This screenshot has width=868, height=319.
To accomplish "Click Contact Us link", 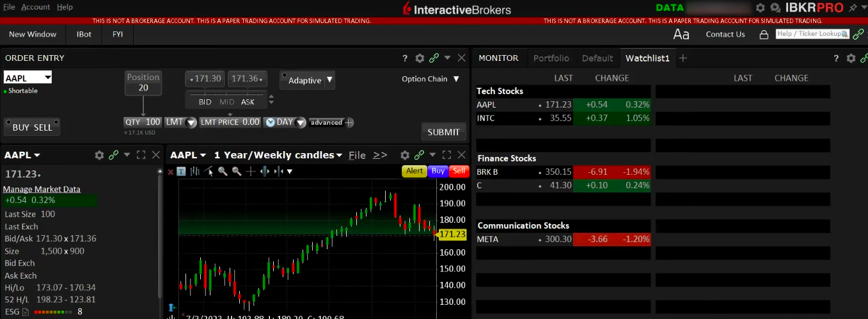I will coord(725,35).
